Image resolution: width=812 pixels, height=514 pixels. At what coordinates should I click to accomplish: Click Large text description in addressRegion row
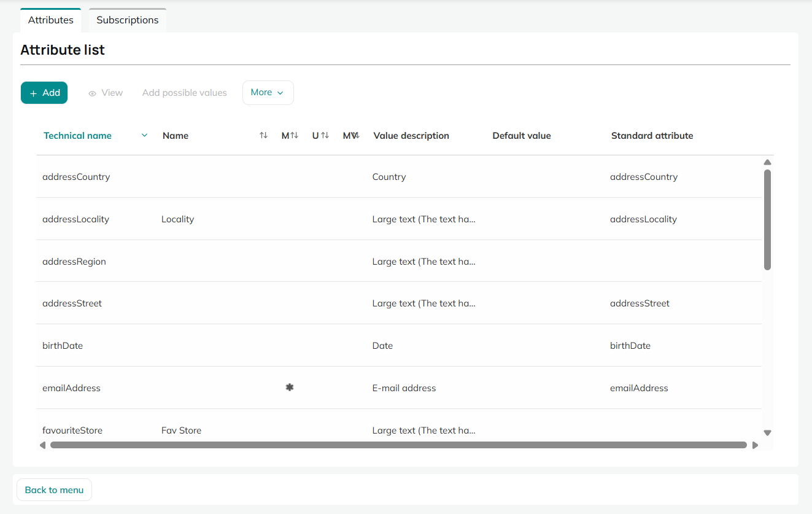point(424,262)
